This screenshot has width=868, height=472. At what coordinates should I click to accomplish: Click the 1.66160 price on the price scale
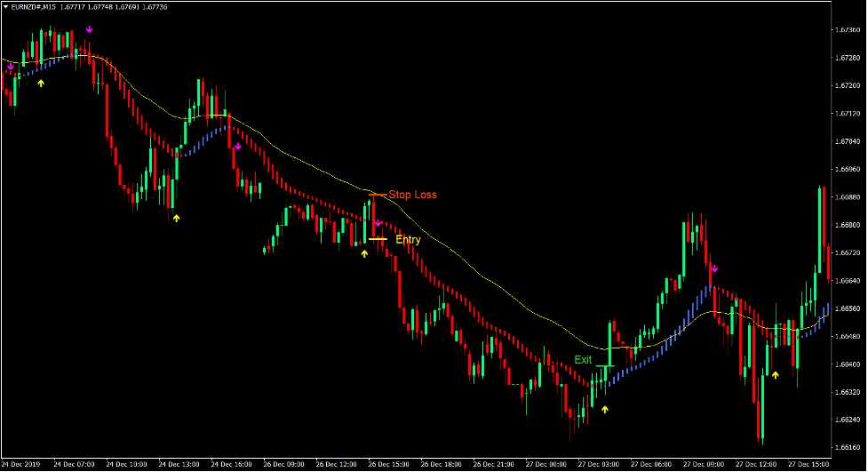847,447
